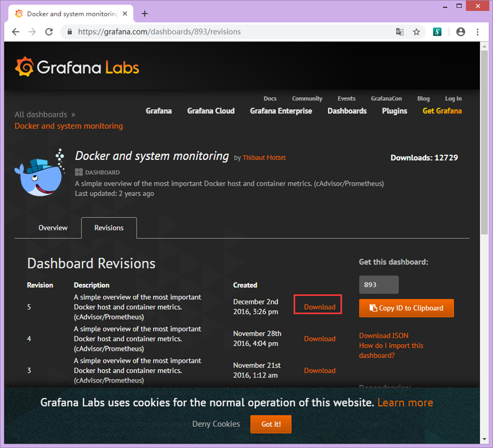Click the Description column header

point(91,285)
